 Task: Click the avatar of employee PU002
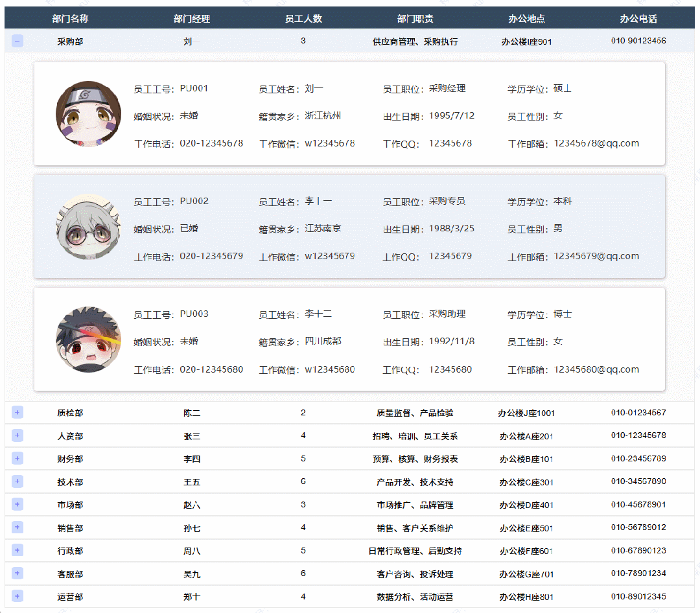(x=88, y=227)
